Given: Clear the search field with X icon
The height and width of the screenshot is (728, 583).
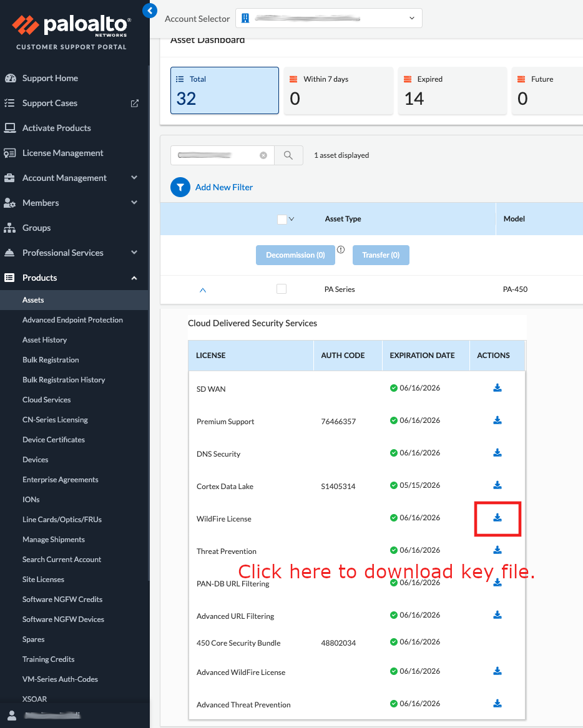Looking at the screenshot, I should point(263,155).
